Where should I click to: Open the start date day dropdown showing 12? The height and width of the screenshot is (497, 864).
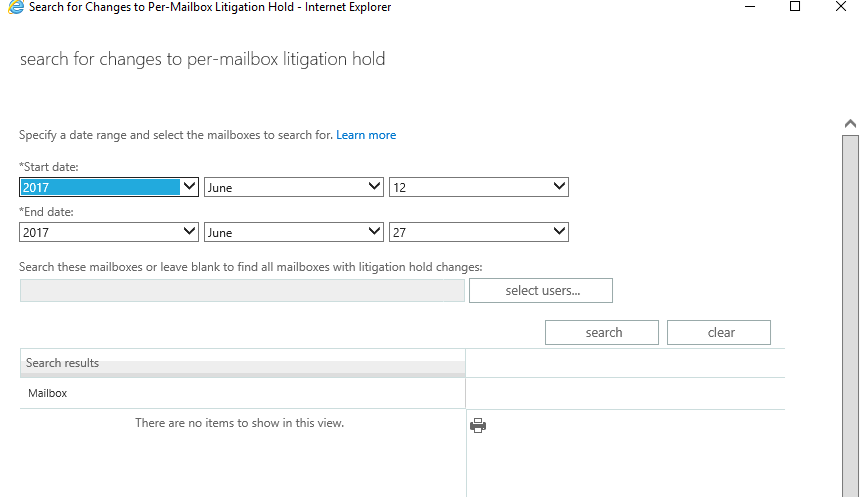(479, 187)
